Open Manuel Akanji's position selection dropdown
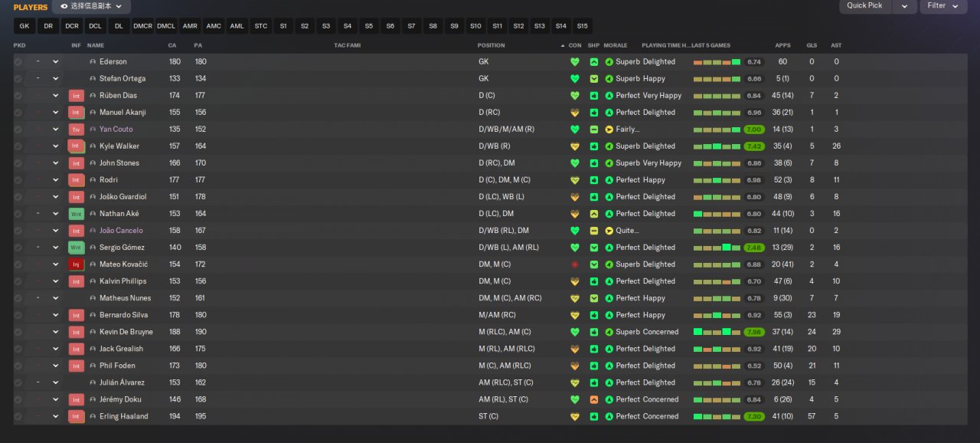The image size is (980, 443). [55, 113]
